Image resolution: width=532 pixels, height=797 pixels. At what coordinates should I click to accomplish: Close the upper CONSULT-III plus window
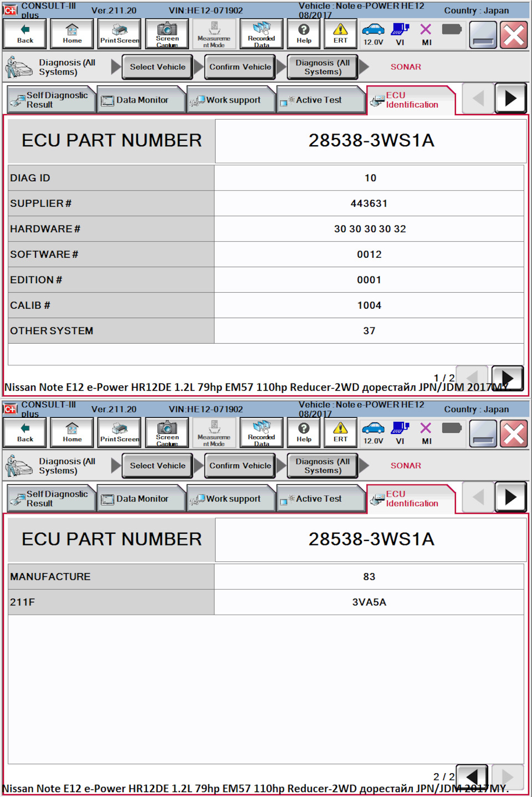514,35
